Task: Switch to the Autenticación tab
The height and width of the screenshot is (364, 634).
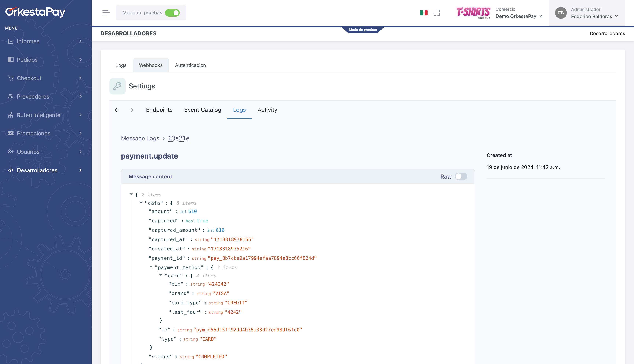Action: (190, 65)
